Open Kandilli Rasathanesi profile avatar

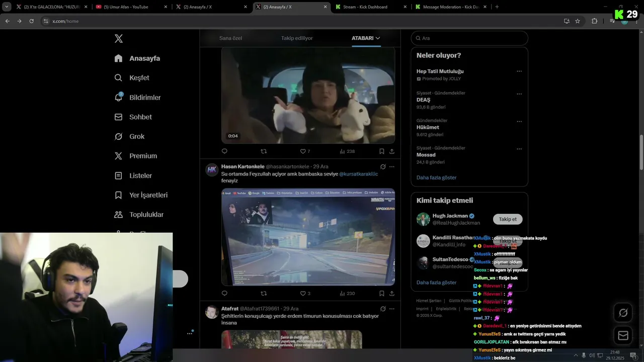[423, 241]
